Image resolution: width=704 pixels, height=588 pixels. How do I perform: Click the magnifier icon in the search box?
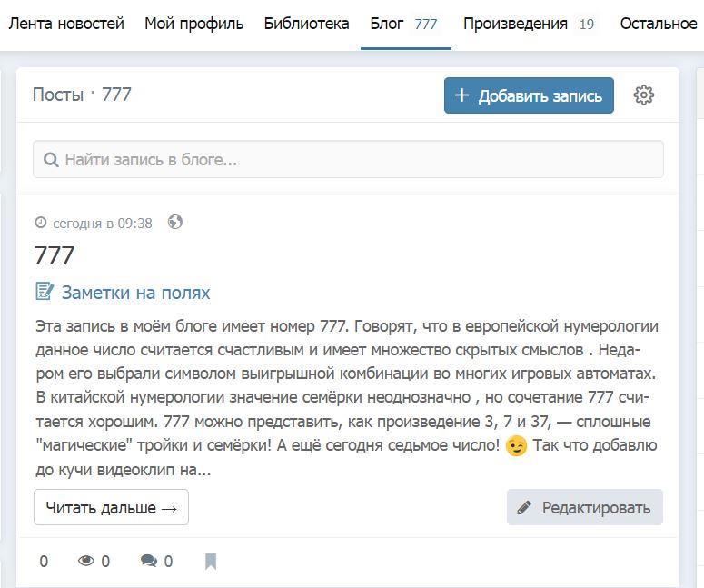52,160
